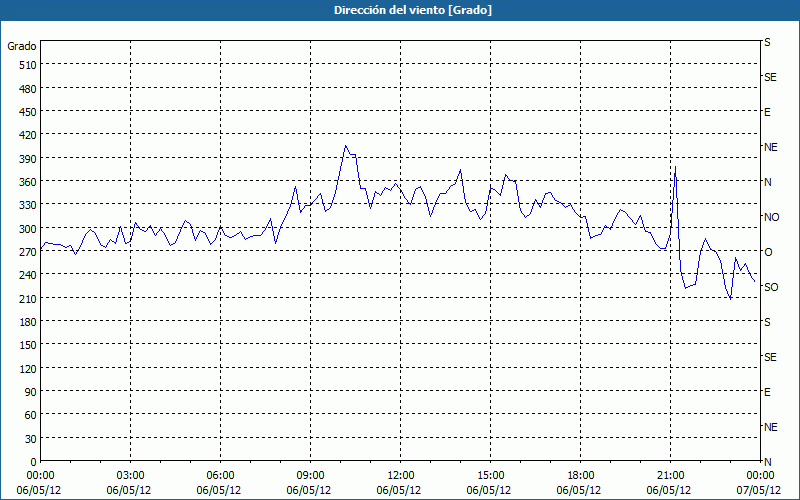Click the 120 degree axis label

pos(28,369)
